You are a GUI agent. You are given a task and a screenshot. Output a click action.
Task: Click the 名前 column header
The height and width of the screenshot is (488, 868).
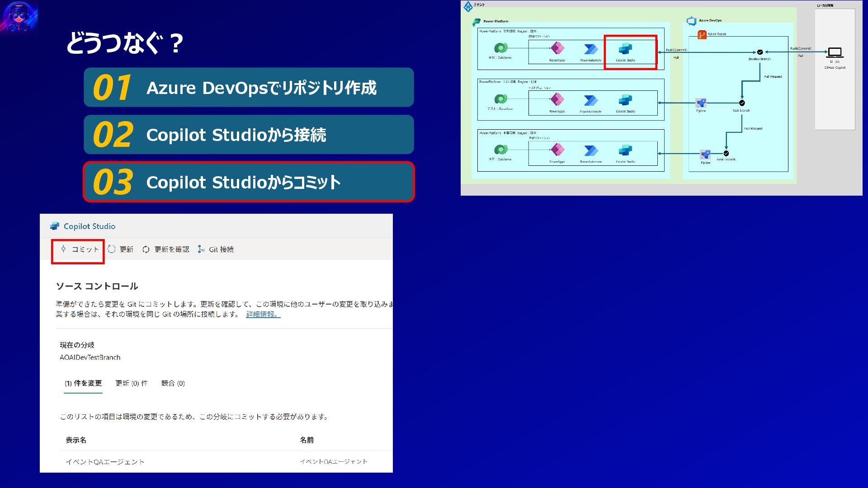click(x=307, y=440)
